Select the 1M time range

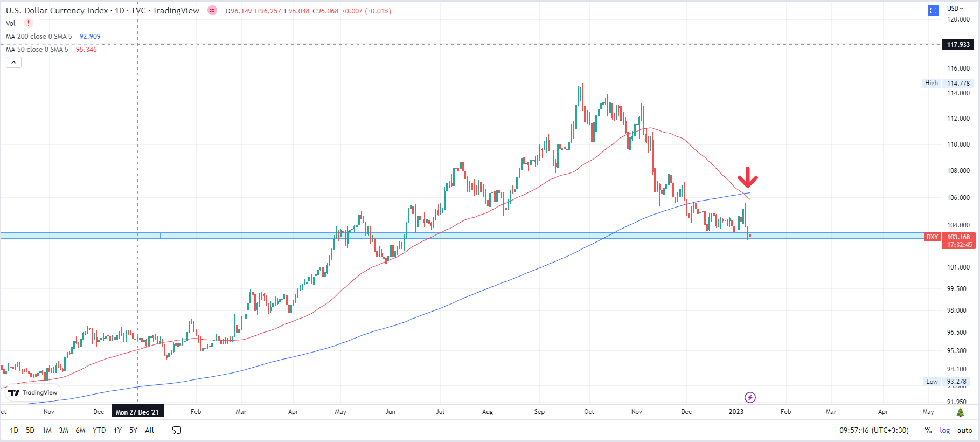47,430
